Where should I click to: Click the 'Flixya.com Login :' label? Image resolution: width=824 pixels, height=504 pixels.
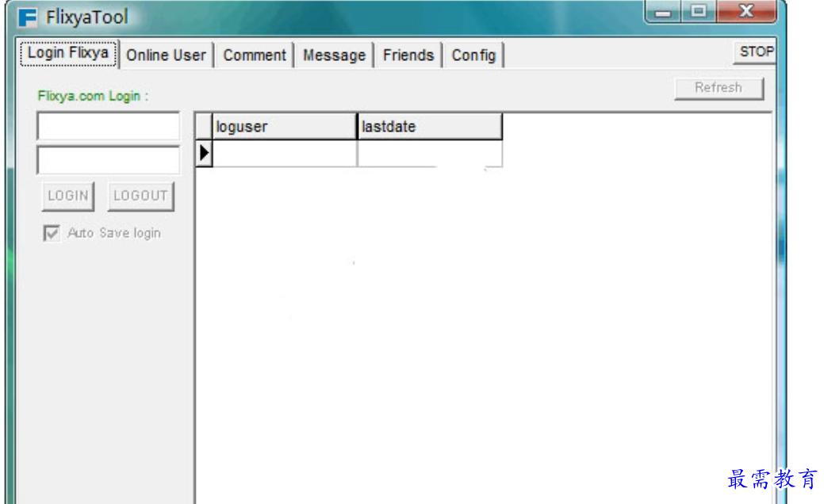[93, 96]
